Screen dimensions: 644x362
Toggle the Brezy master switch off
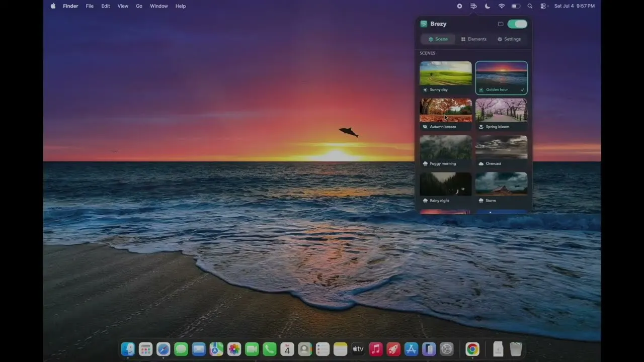[x=517, y=24]
